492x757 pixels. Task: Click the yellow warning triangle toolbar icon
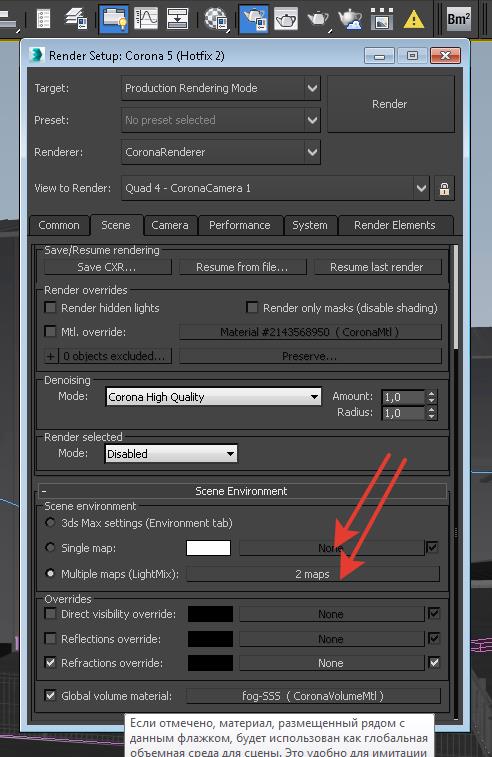(414, 19)
